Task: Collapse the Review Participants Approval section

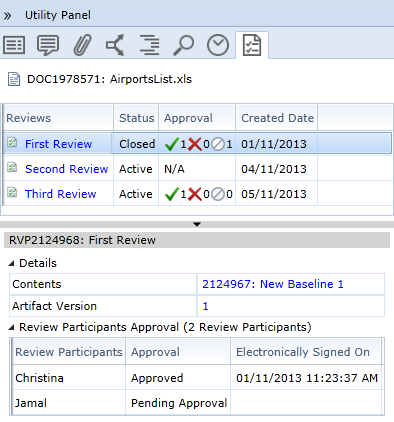Action: tap(12, 328)
